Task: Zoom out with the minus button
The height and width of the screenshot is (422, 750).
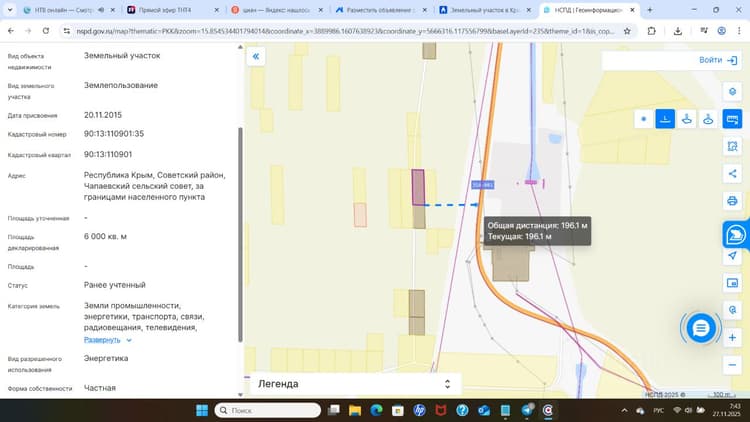Action: [x=732, y=365]
